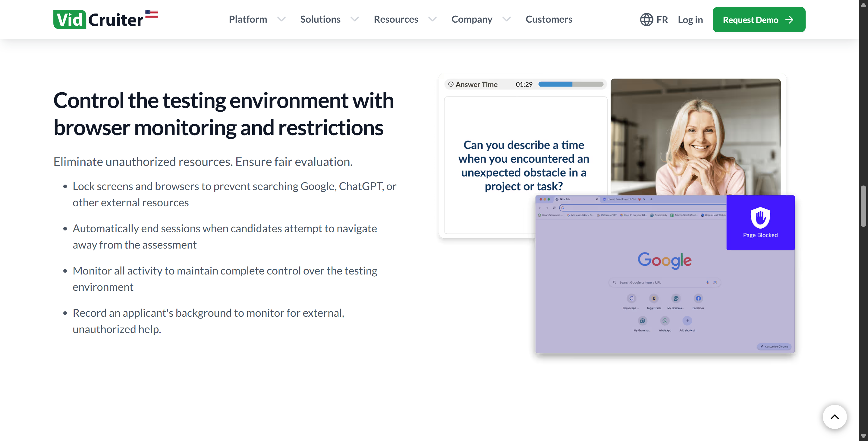Click the candidate video thumbnail
The height and width of the screenshot is (441, 868).
[695, 137]
